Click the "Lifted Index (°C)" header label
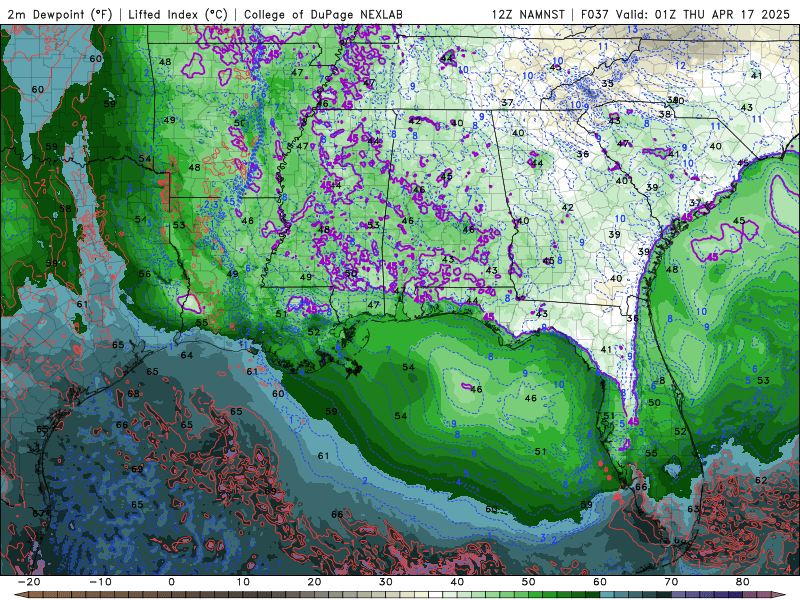 178,14
